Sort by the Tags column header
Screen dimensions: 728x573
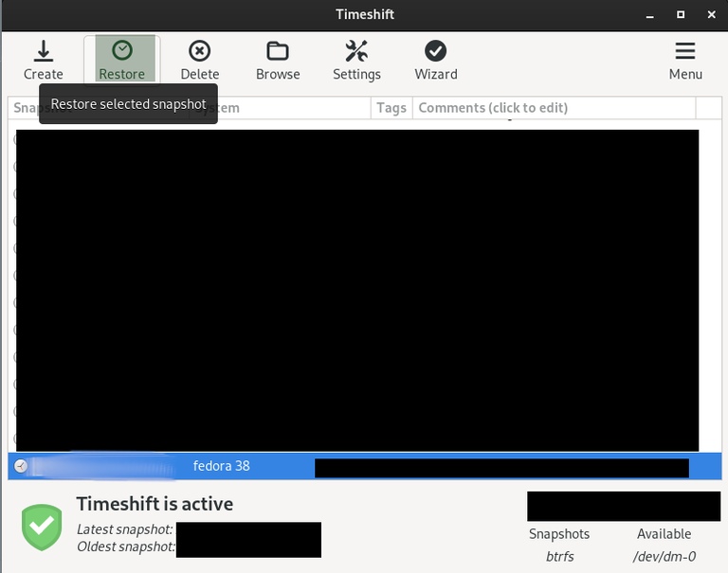coord(391,108)
